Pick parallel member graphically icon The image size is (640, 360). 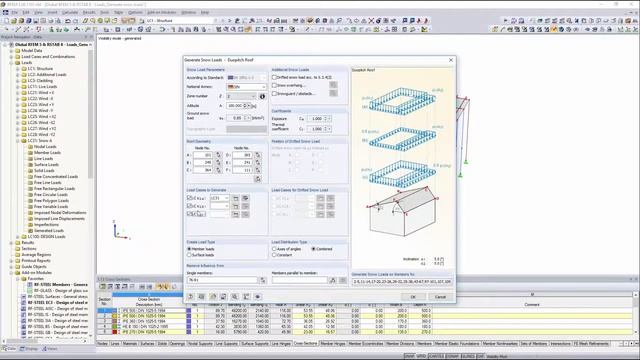click(333, 280)
